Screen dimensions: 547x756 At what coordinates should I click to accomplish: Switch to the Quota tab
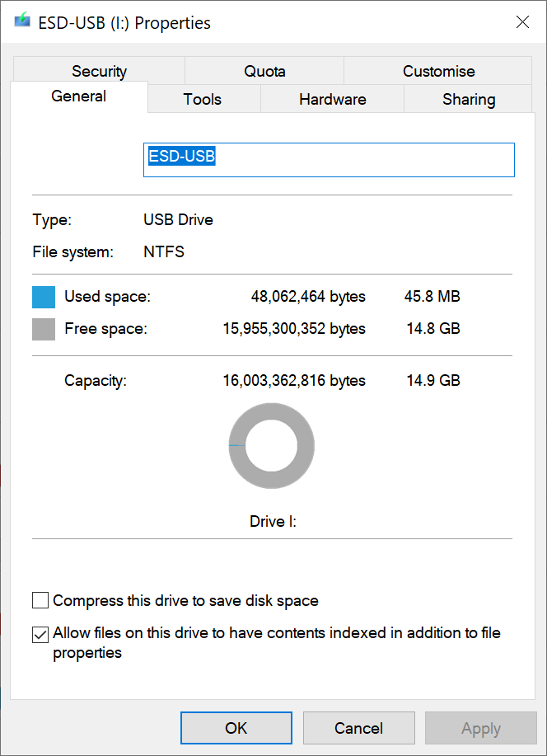pyautogui.click(x=264, y=71)
